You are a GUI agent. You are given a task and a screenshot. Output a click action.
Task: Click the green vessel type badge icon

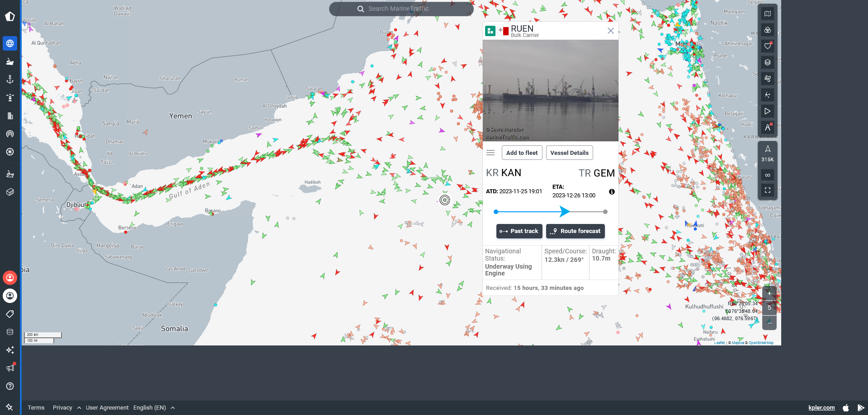(x=490, y=31)
